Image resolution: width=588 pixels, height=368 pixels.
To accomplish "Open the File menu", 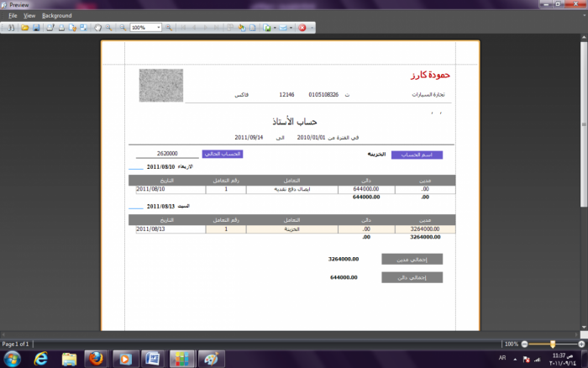I will (x=13, y=15).
